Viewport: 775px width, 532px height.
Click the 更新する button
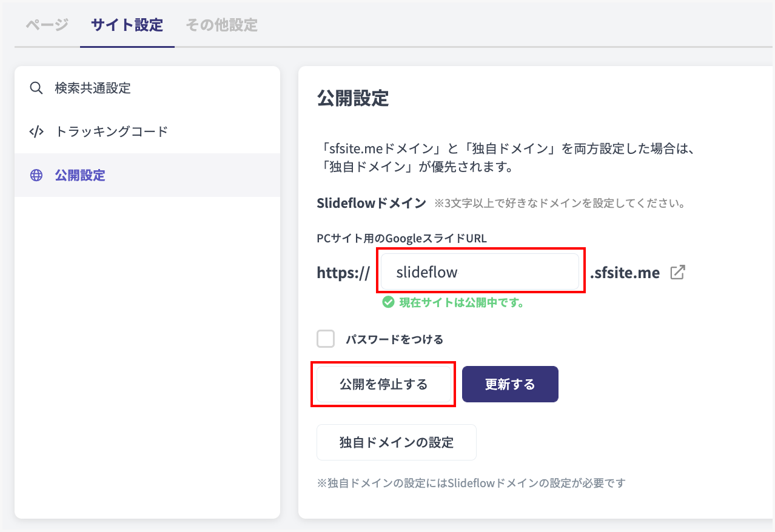pyautogui.click(x=510, y=384)
